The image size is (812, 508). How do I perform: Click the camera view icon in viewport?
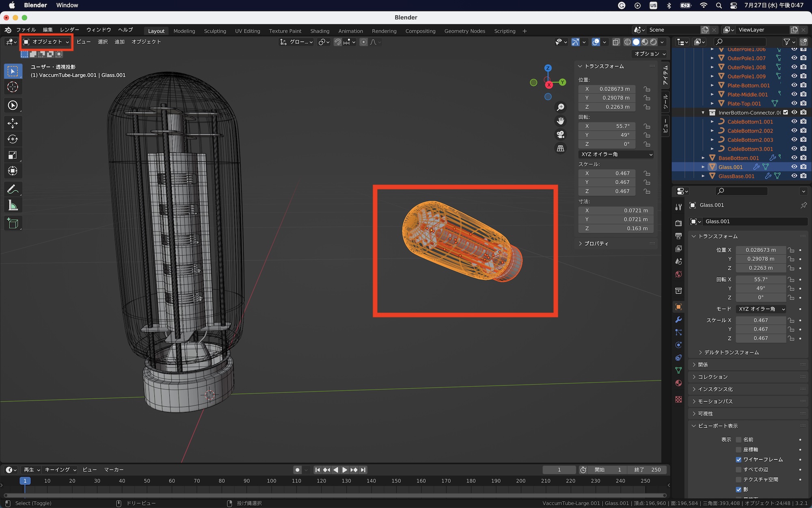tap(560, 135)
